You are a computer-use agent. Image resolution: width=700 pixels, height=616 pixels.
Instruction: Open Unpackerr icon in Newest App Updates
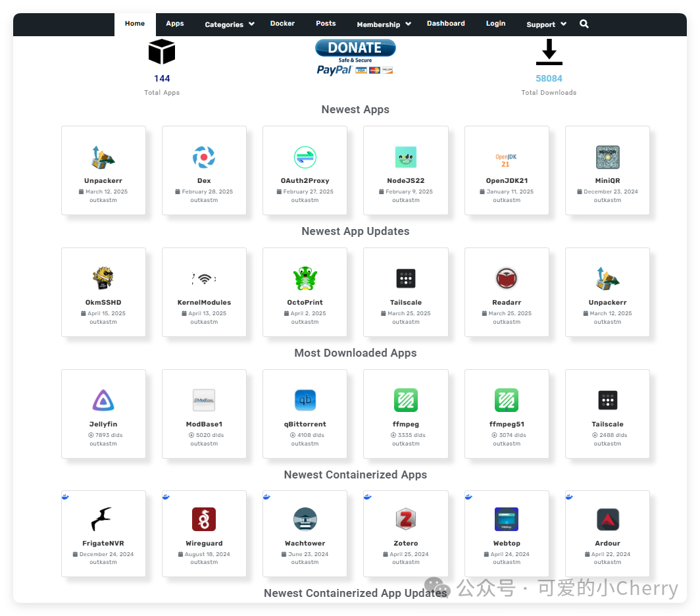[608, 278]
